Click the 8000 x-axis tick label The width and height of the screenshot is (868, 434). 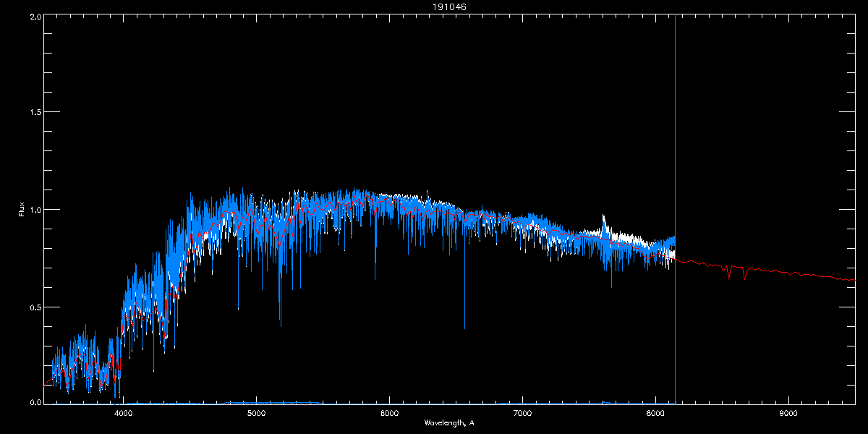tap(655, 414)
